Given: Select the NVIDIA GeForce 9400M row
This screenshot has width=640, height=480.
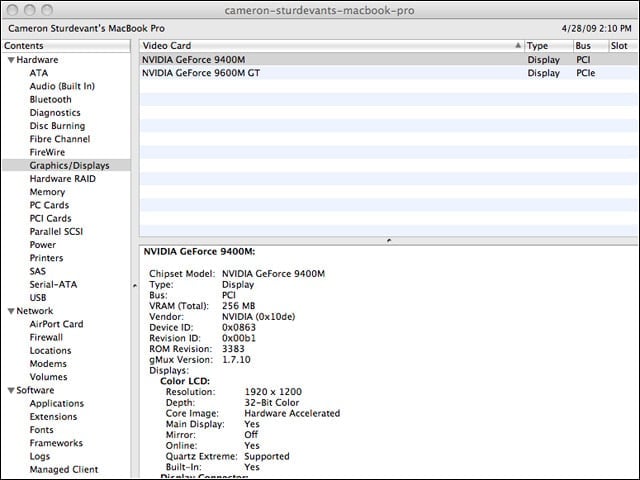Looking at the screenshot, I should pyautogui.click(x=388, y=60).
